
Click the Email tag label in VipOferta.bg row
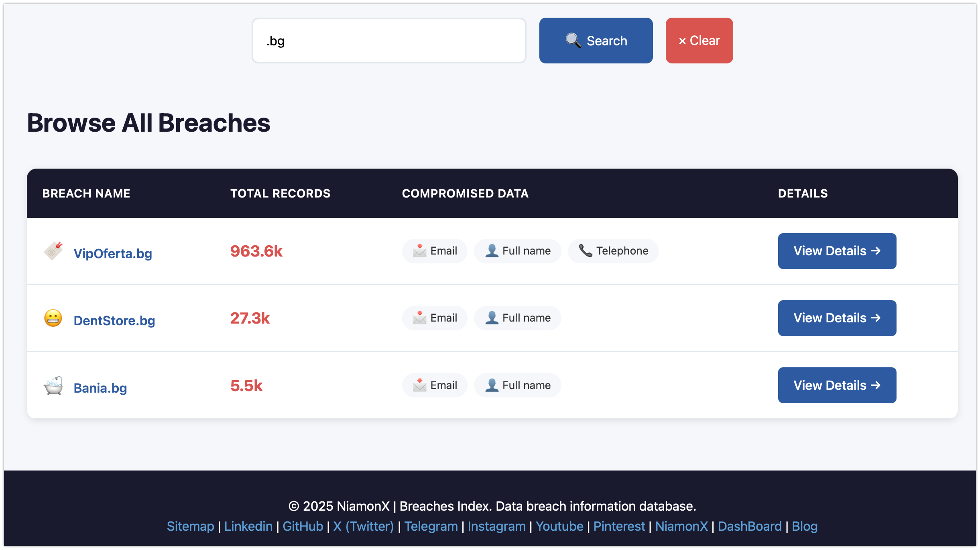[444, 251]
